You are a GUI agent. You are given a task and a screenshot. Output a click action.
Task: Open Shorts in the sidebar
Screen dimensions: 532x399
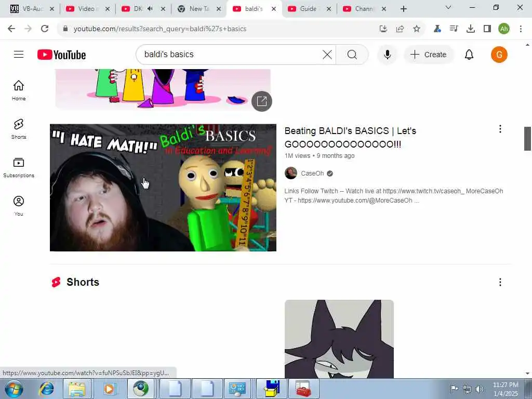coord(19,129)
